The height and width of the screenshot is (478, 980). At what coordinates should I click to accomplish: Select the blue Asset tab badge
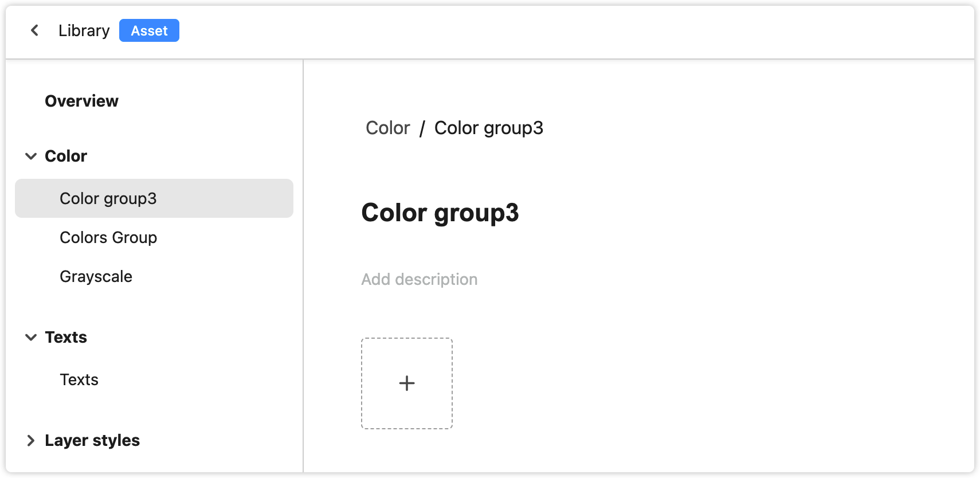click(149, 30)
